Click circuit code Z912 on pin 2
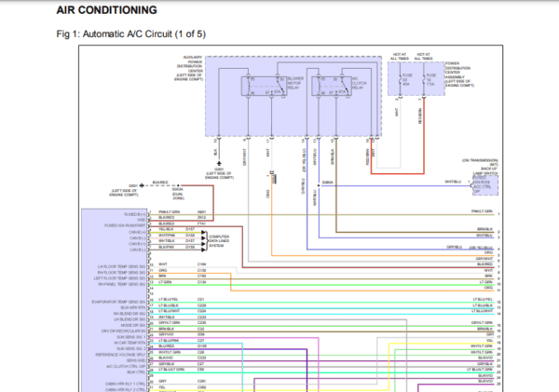Image resolution: width=559 pixels, height=392 pixels. coord(202,217)
